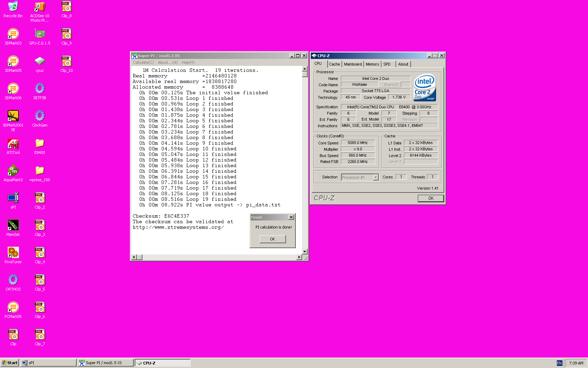
Task: Click the Bus Speed 565.0 MHz value
Action: click(x=358, y=155)
